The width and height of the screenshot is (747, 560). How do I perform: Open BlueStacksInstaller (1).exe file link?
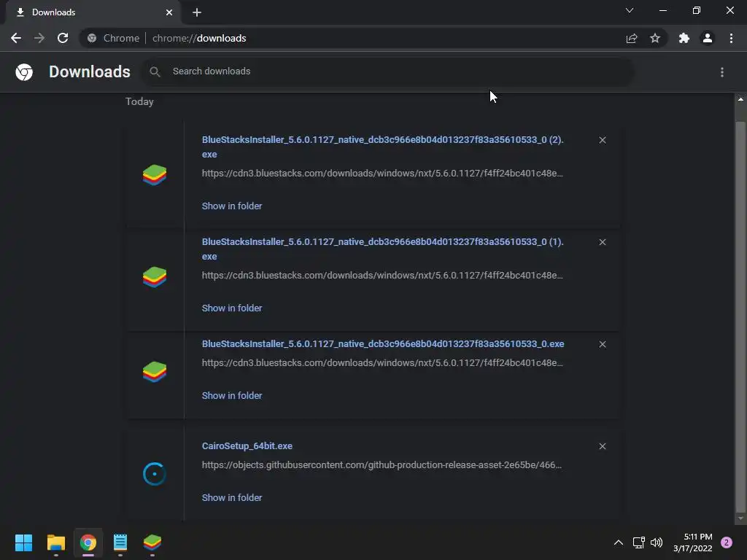[382, 249]
